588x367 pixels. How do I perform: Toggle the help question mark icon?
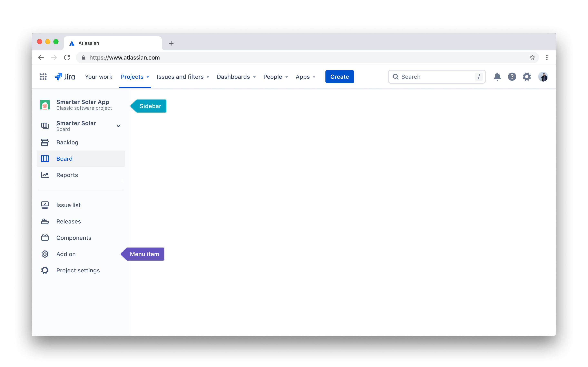tap(511, 76)
